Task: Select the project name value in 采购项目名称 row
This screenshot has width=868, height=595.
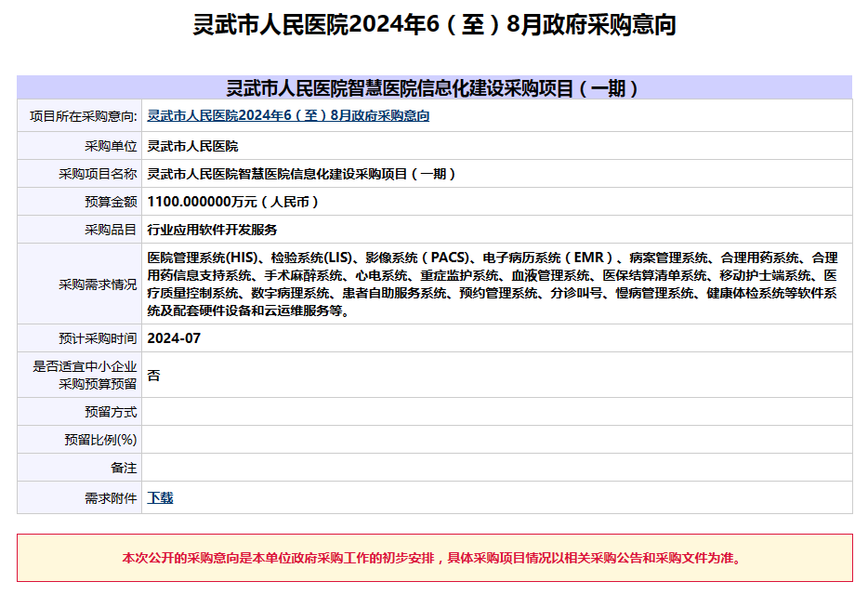Action: click(301, 174)
